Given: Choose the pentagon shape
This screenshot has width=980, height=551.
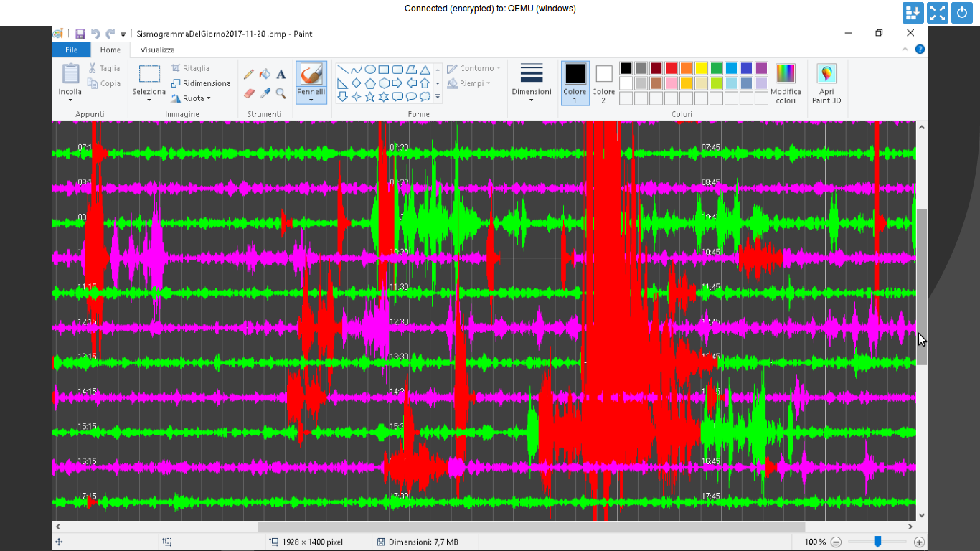Looking at the screenshot, I should click(x=370, y=83).
